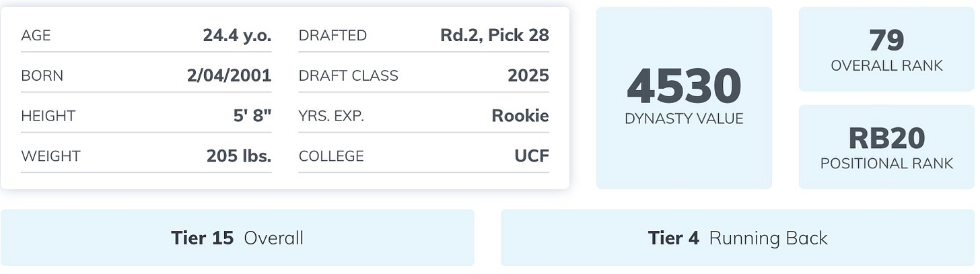Screen dimensions: 980x274
Task: Click the POSITIONAL RANK caption
Action: coord(886,164)
